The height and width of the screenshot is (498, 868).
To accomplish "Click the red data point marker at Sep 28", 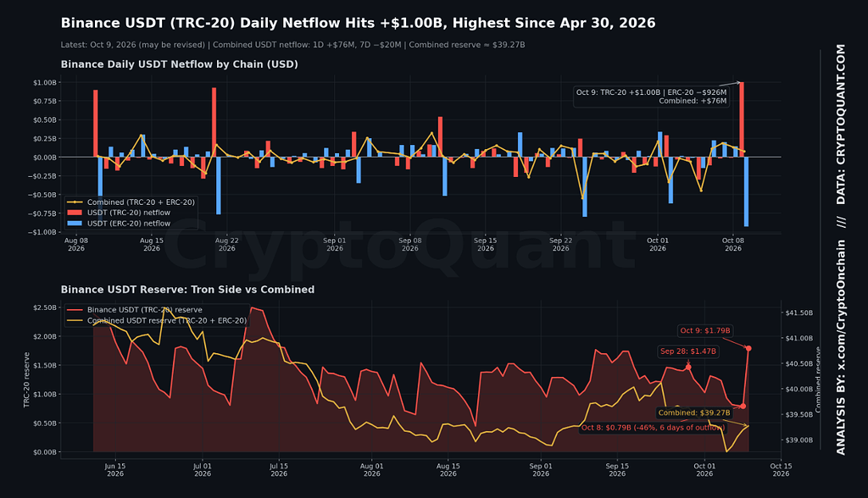I will [688, 367].
